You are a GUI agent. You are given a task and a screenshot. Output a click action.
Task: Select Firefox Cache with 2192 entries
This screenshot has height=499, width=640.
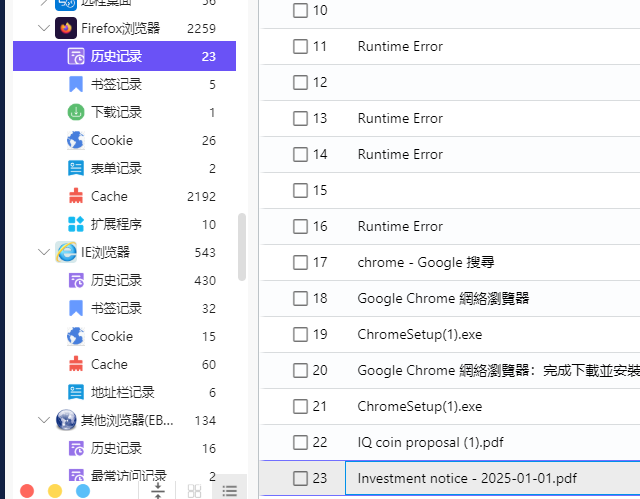click(x=124, y=196)
